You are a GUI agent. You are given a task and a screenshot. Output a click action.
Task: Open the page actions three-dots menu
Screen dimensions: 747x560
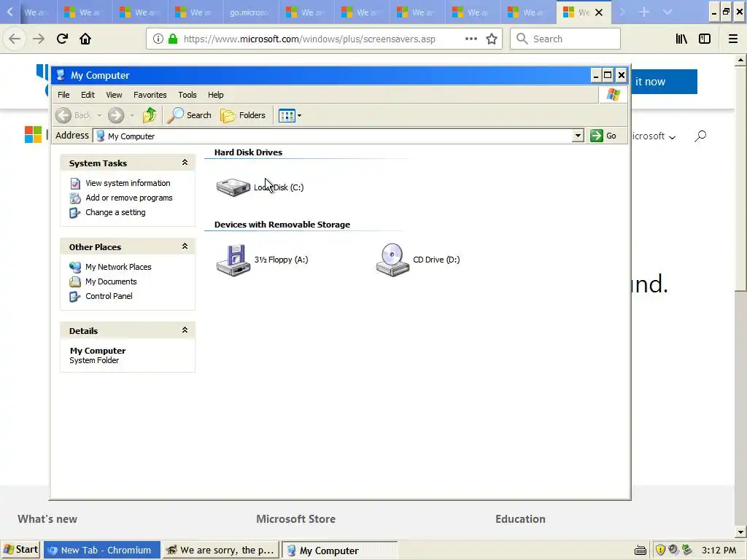pyautogui.click(x=471, y=39)
